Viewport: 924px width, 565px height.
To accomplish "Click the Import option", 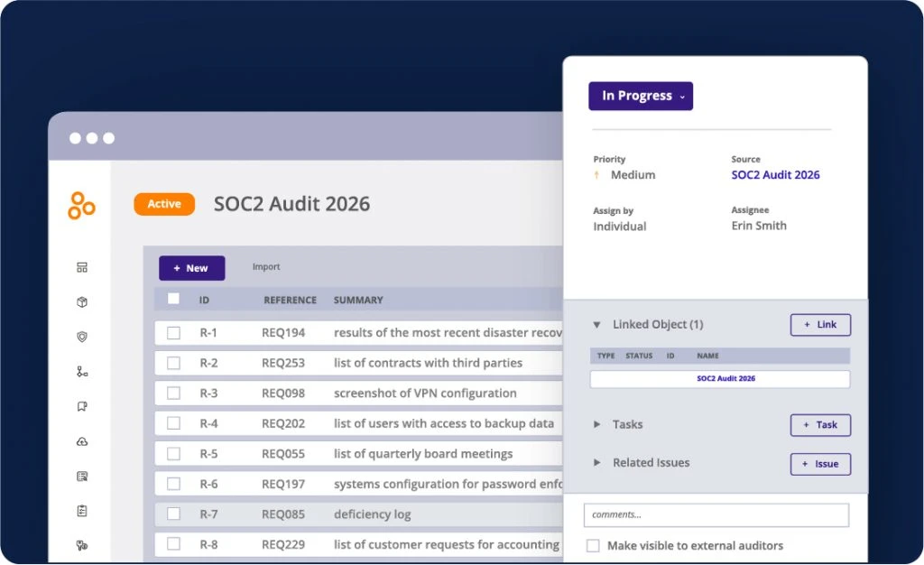I will tap(266, 267).
